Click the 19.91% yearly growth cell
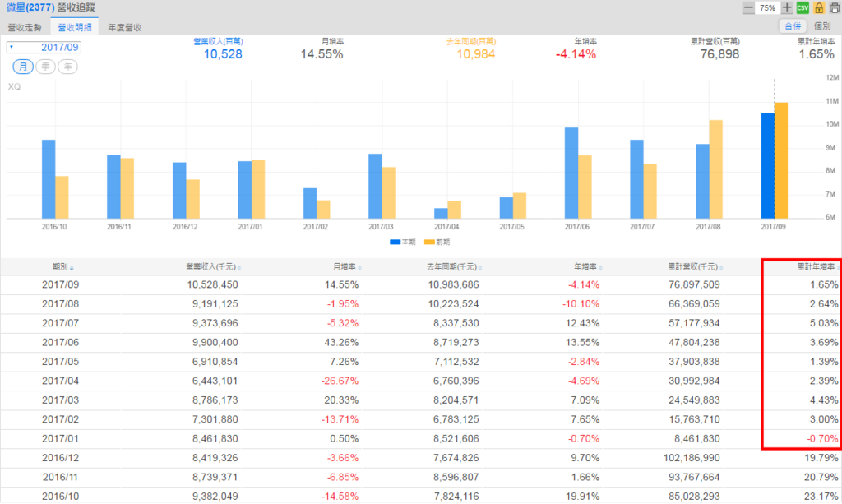Screen dimensions: 842x504 [582, 497]
